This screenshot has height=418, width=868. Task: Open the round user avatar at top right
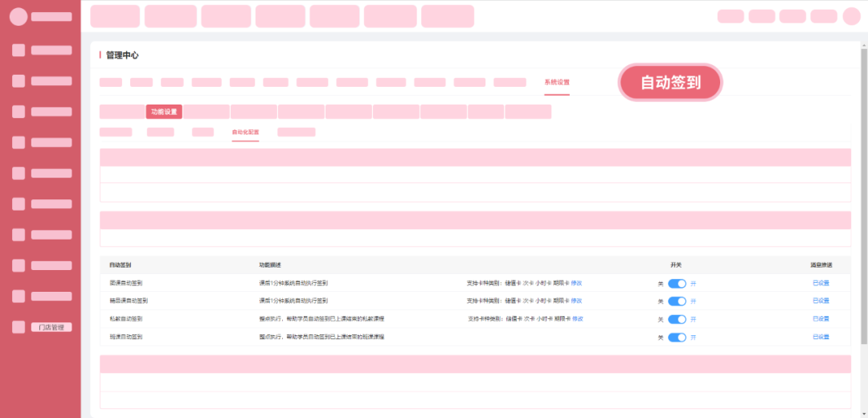[x=851, y=16]
